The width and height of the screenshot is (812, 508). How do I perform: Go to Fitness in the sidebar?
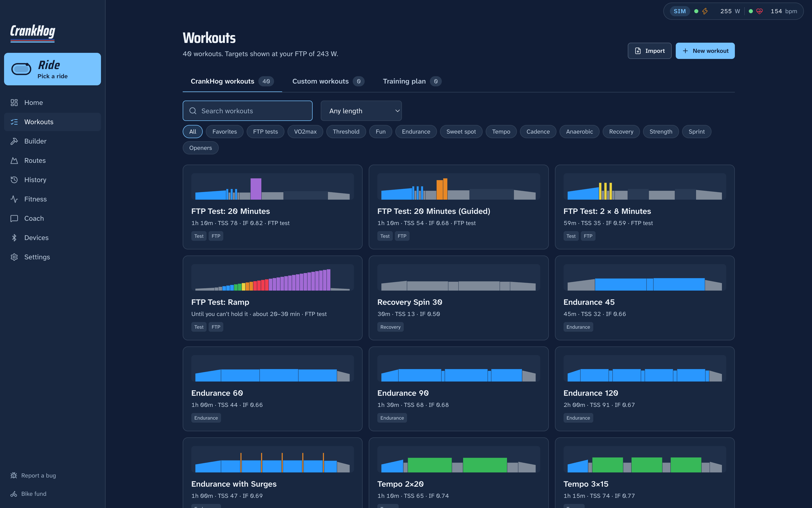52,199
